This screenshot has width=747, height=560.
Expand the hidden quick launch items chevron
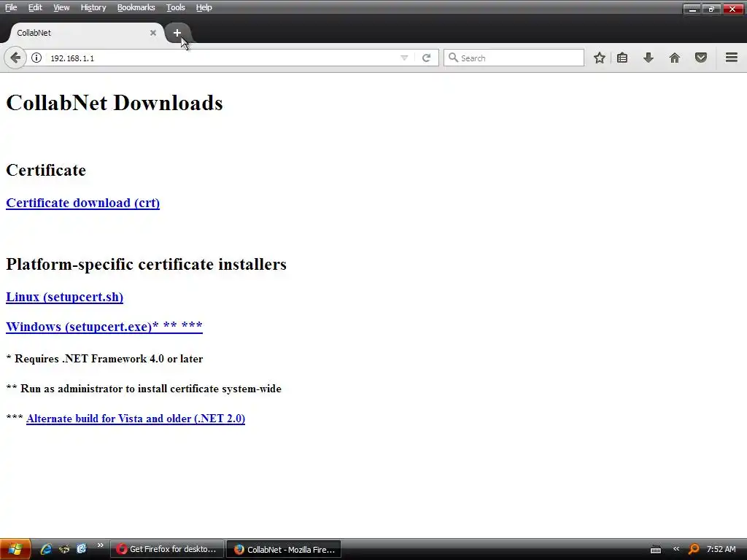tap(100, 545)
